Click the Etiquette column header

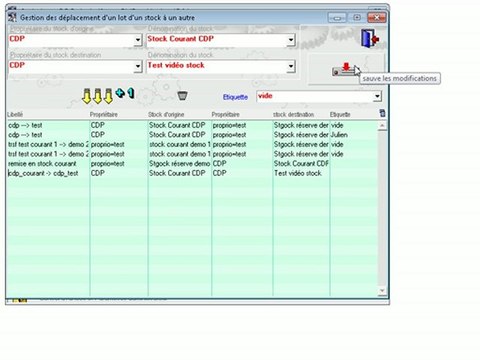[x=340, y=114]
